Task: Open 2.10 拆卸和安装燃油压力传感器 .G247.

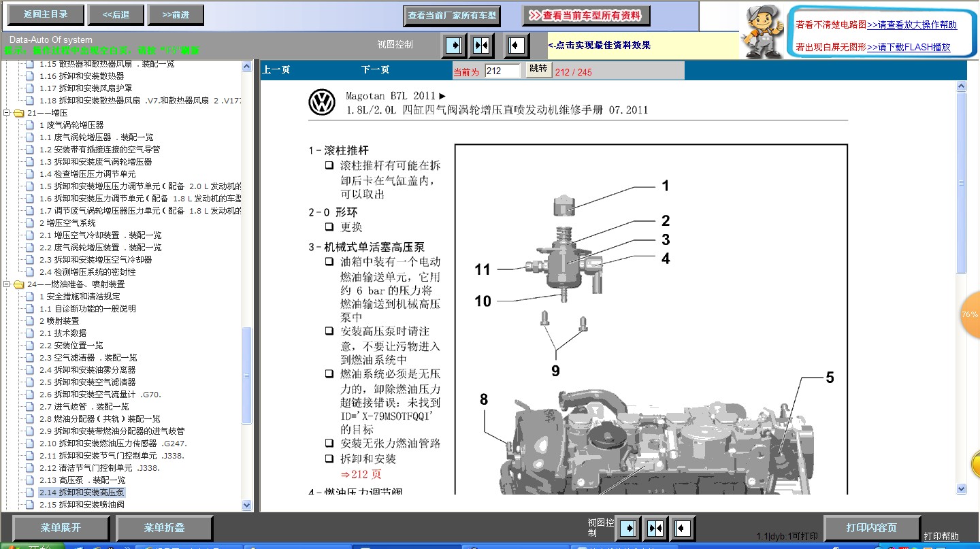Action: 114,444
